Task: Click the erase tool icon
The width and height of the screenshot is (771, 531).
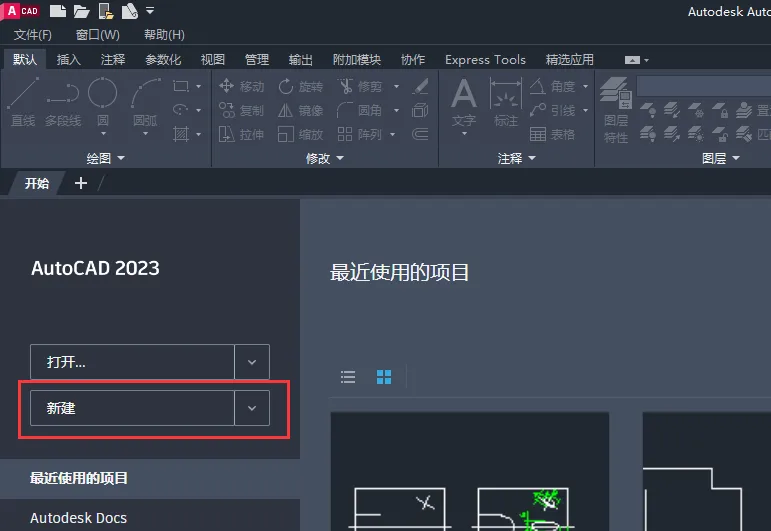Action: 420,86
